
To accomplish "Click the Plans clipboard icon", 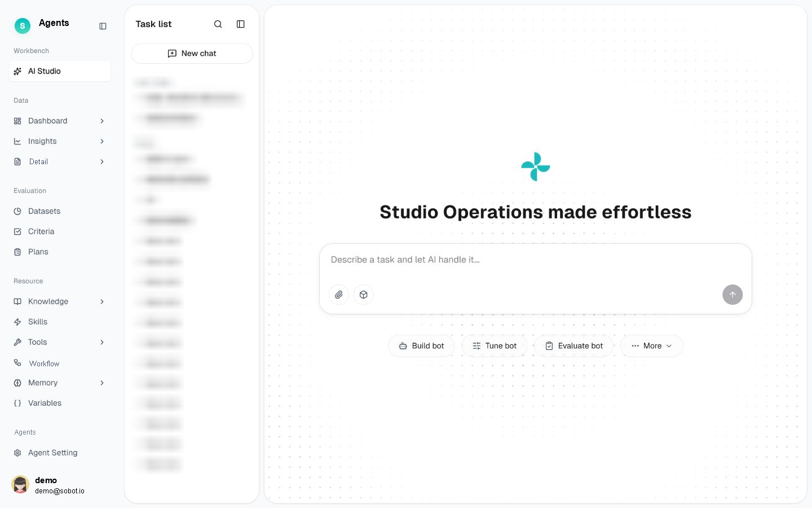I will click(17, 252).
